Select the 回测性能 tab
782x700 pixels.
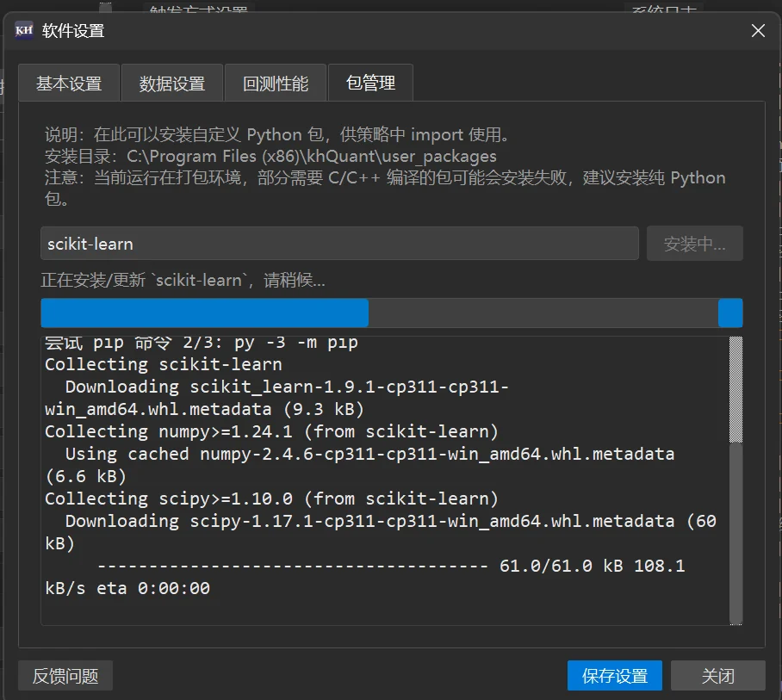tap(276, 84)
